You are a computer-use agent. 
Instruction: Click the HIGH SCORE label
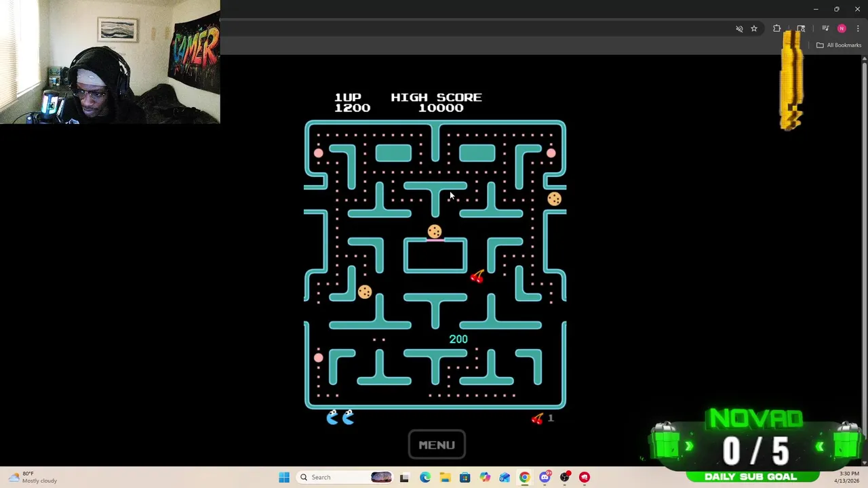click(436, 98)
